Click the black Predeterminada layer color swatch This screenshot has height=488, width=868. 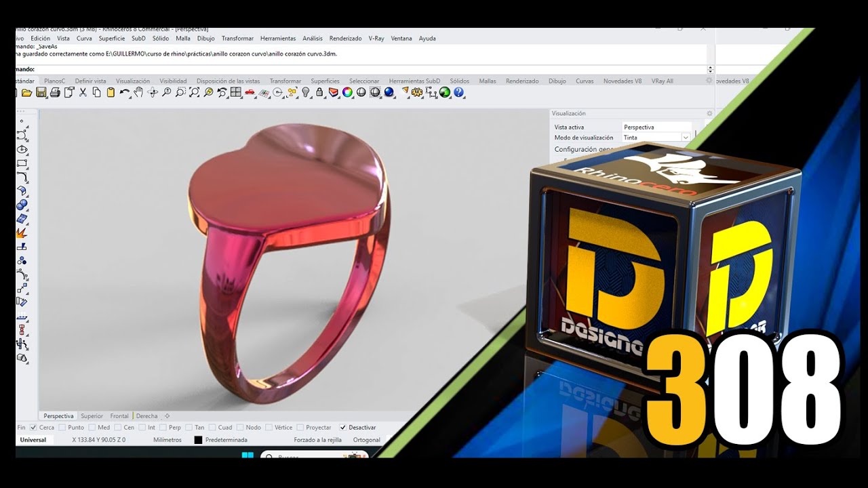[x=198, y=440]
